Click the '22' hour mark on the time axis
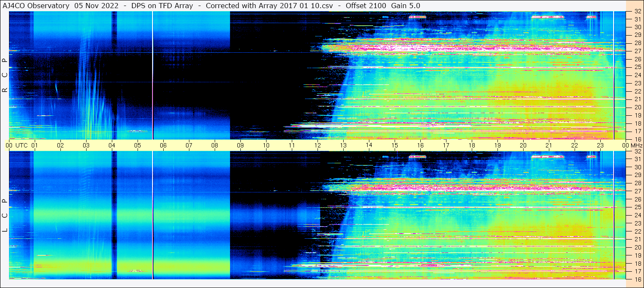Image resolution: width=644 pixels, height=288 pixels. (575, 145)
